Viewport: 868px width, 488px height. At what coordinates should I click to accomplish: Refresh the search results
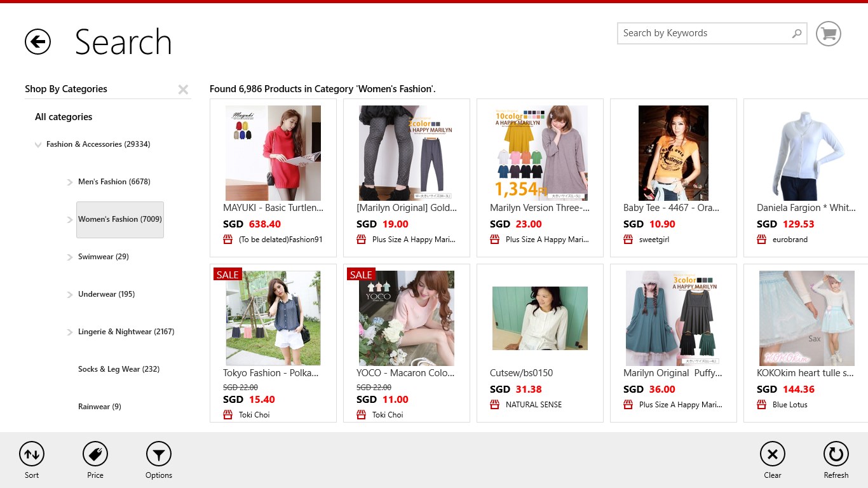[836, 454]
